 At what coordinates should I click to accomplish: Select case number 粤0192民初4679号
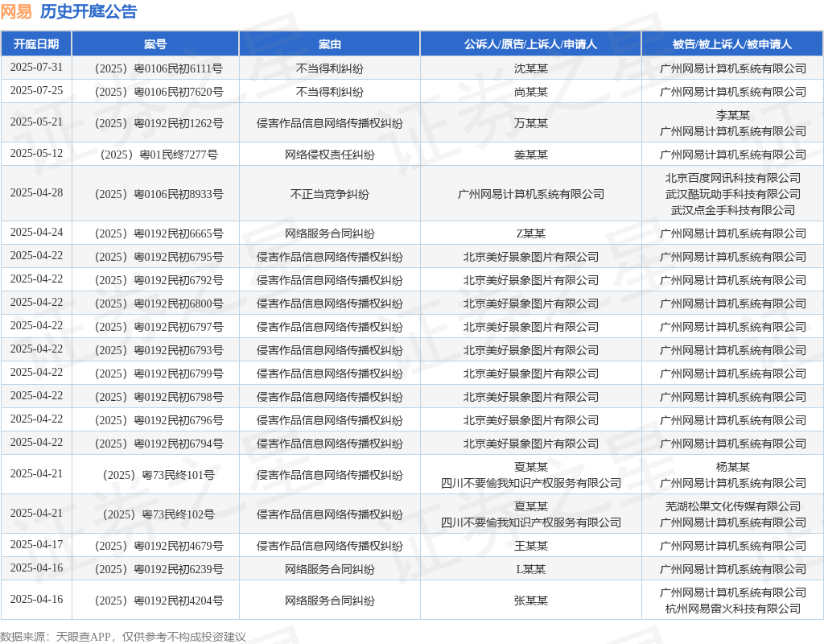tap(159, 546)
